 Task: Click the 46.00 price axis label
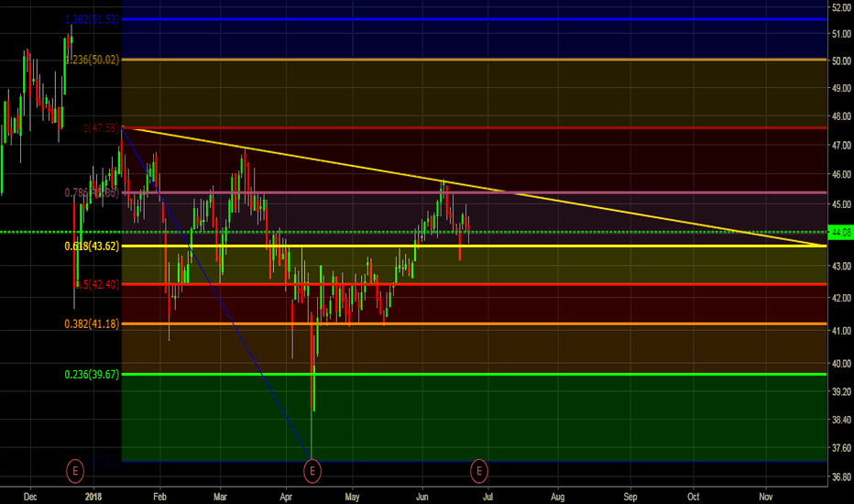point(841,174)
